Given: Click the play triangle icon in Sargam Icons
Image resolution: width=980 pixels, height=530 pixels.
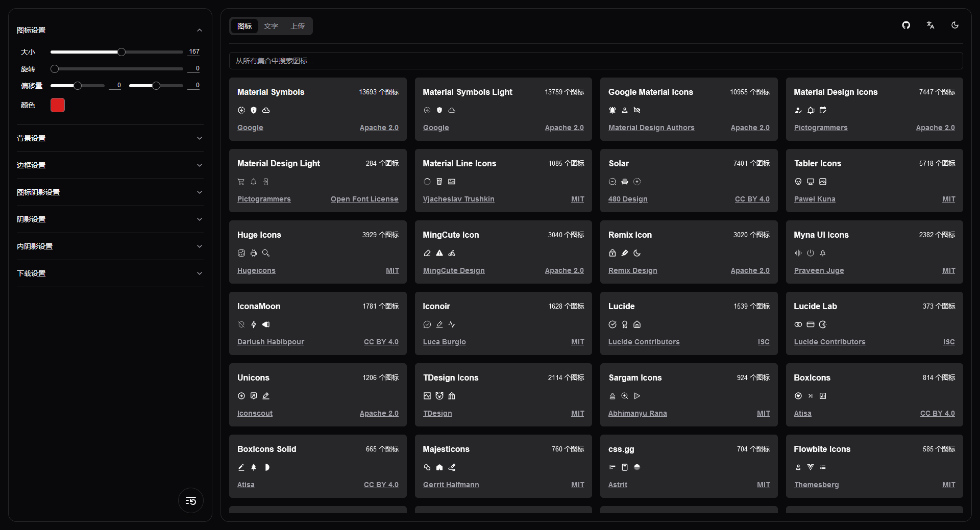Looking at the screenshot, I should click(x=637, y=396).
